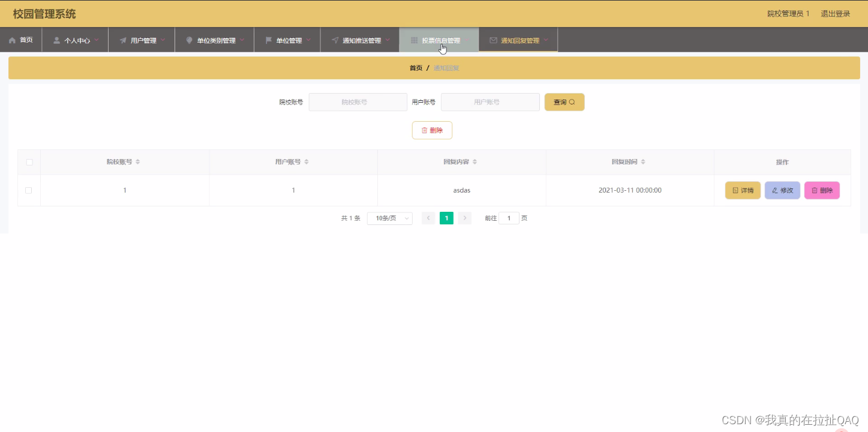Expand the 通知回复管理 menu chevron
Viewport: 868px width, 432px height.
pyautogui.click(x=546, y=40)
